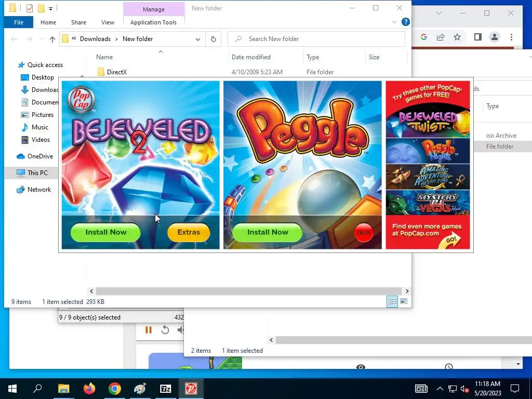Navigate forward in File Explorer
532x399 pixels.
[x=30, y=39]
